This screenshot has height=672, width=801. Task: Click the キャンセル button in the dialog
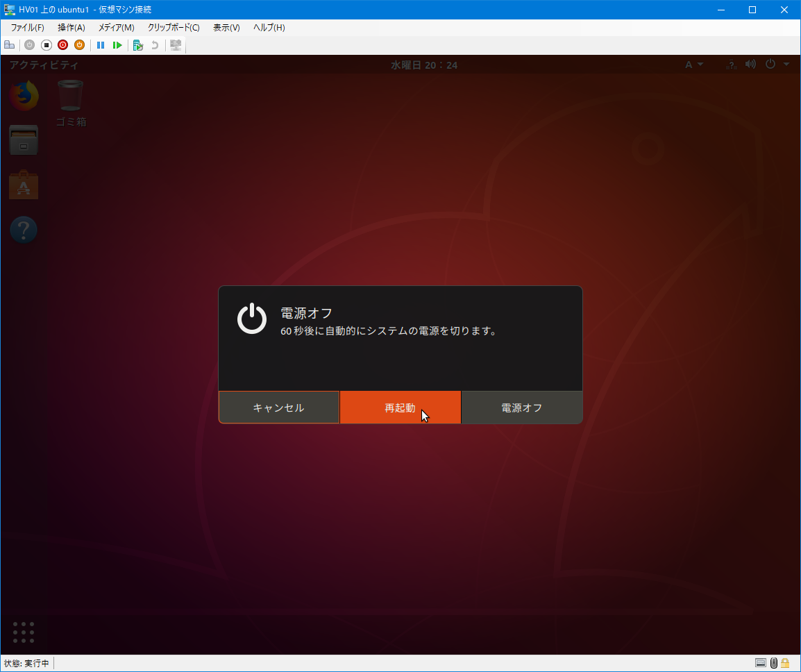279,408
